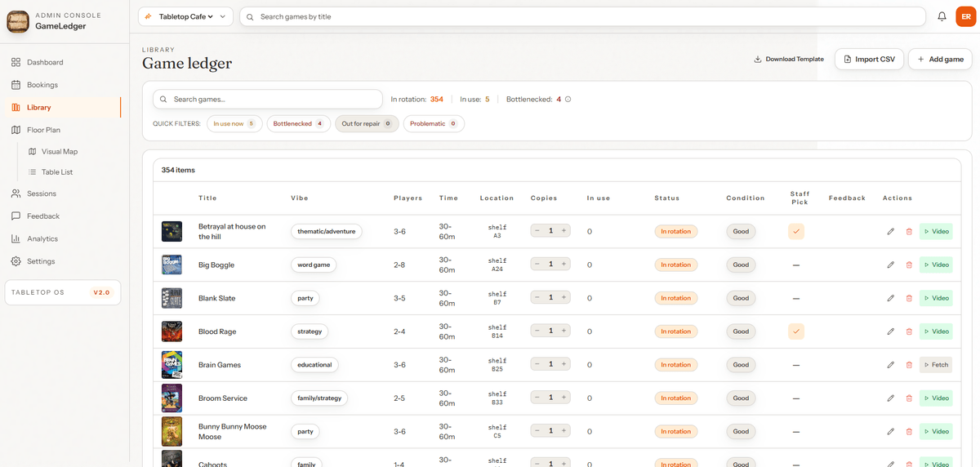Toggle staff pick for Blank Slate

[x=796, y=299]
